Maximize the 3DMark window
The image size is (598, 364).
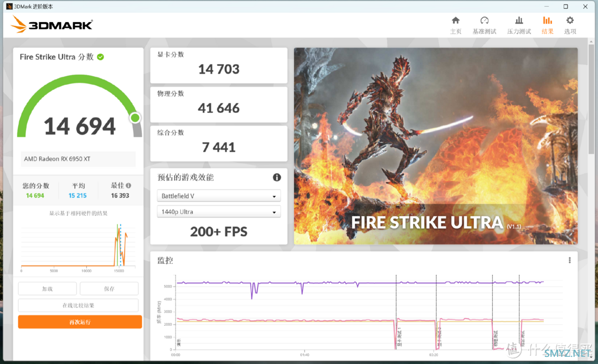(565, 7)
